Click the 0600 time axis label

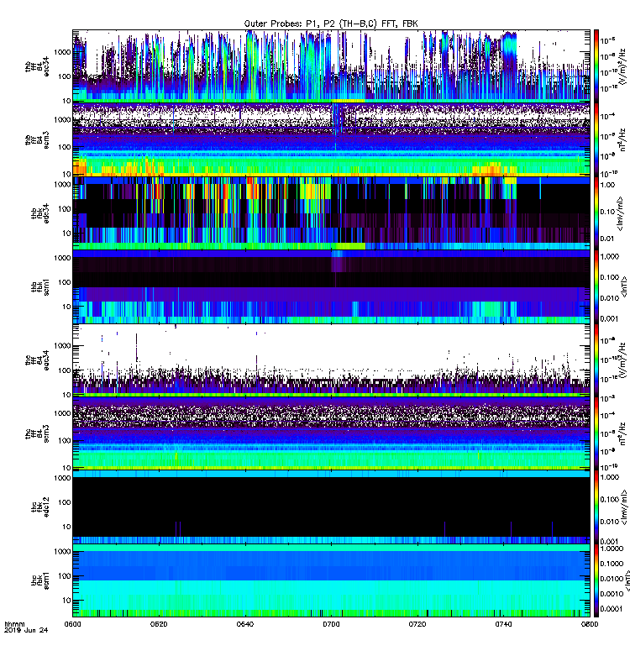pos(72,624)
